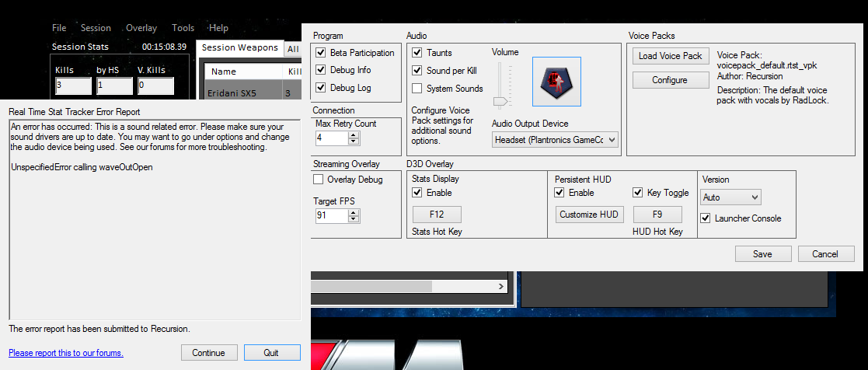Click the V. Kills value field
The width and height of the screenshot is (868, 370).
(155, 86)
